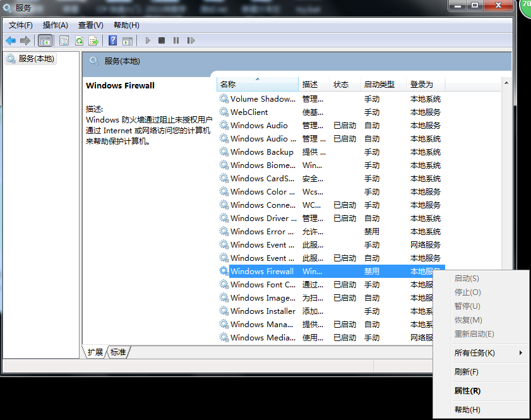Toggle the show/hide console tree icon
The height and width of the screenshot is (420, 531).
[45, 40]
